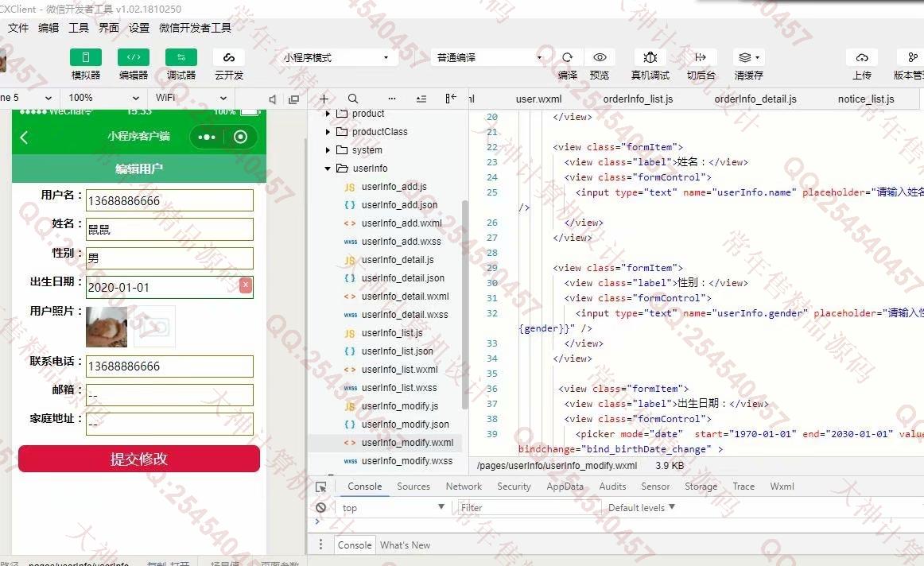
Task: Click the camera add-photo placeholder
Action: tap(154, 326)
